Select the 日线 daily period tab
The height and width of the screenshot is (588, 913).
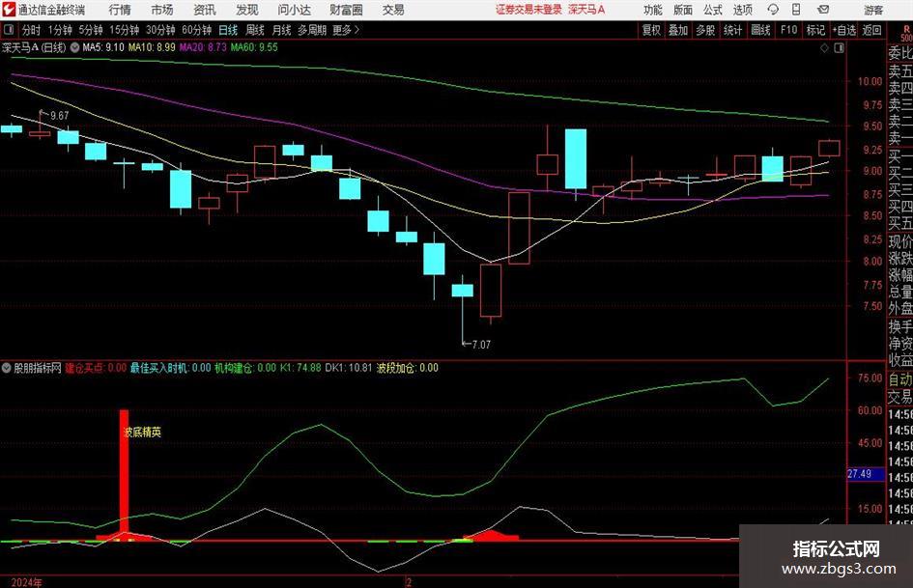[228, 30]
